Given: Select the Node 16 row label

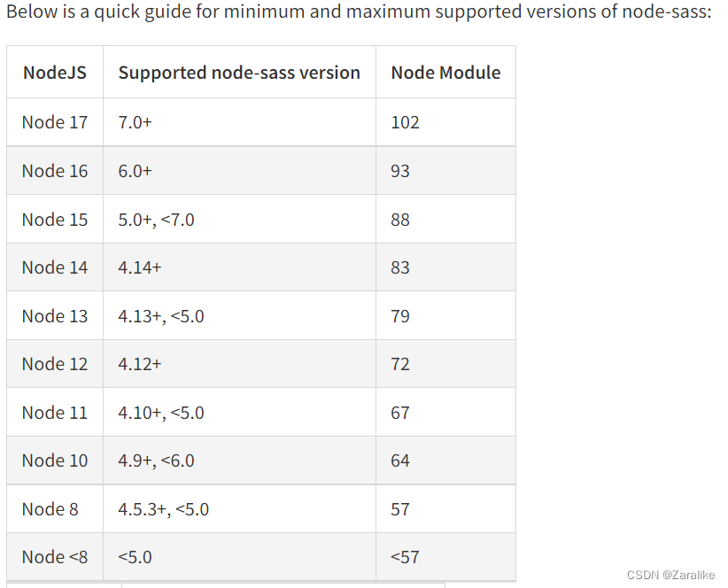Looking at the screenshot, I should click(x=55, y=171).
